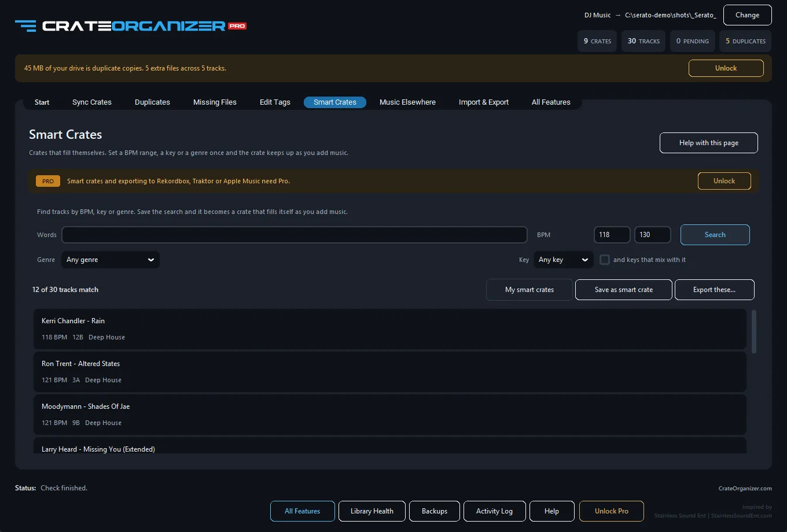Click Unlock in the duplicates banner
The height and width of the screenshot is (532, 787).
(x=726, y=68)
